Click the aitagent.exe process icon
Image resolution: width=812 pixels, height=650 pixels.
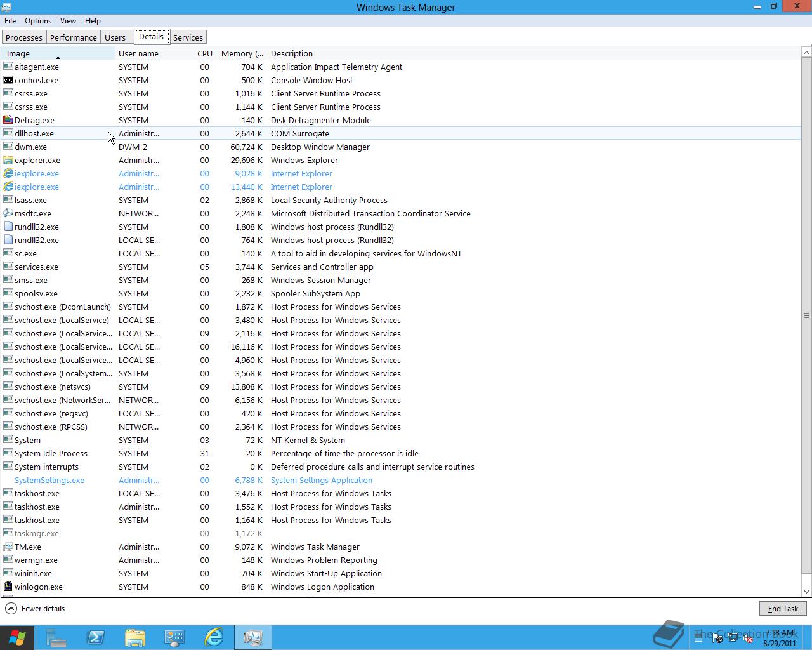[8, 67]
